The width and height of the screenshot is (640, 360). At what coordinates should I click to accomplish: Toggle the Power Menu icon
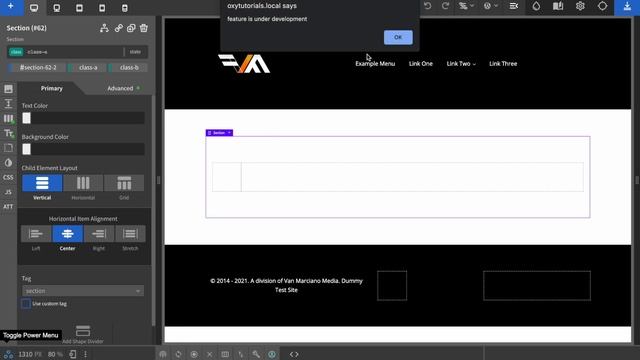(x=8, y=354)
